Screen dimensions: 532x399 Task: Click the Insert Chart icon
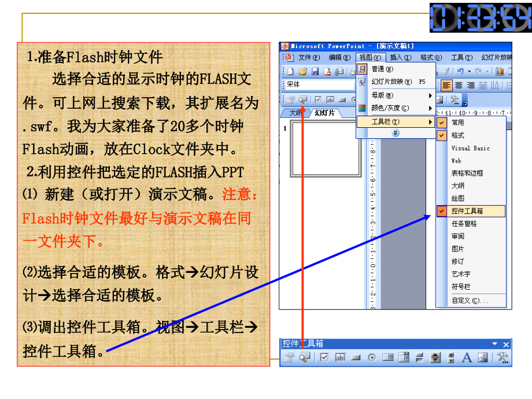click(500, 71)
